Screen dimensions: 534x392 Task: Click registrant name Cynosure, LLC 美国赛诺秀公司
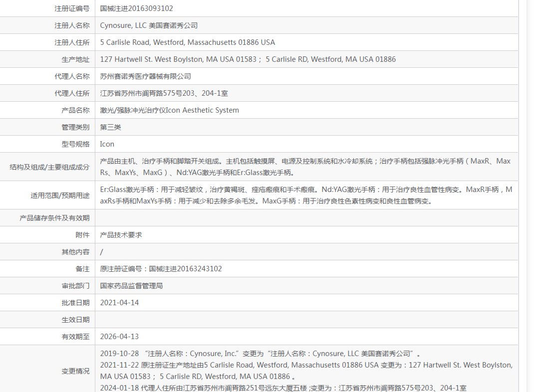coord(149,25)
